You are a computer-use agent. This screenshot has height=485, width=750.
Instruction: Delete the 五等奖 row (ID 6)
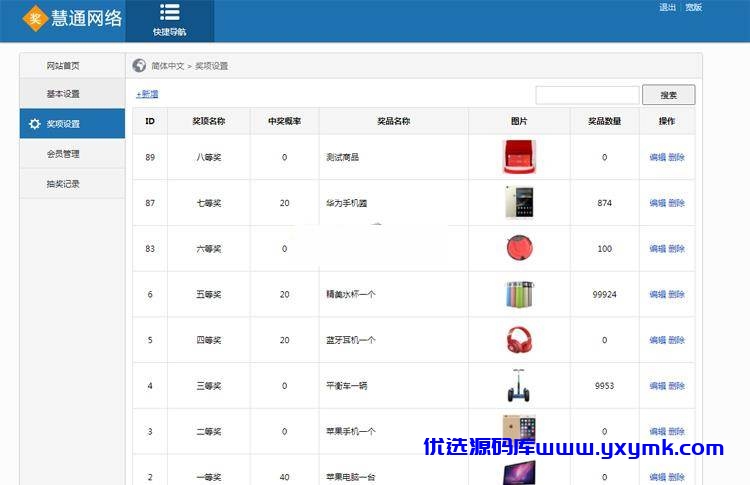[676, 294]
